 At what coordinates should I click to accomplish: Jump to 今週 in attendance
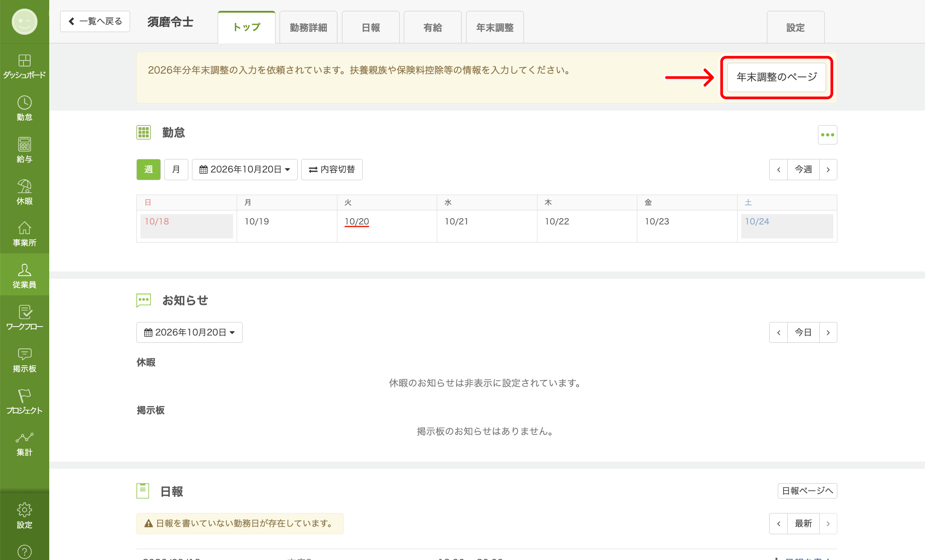(x=803, y=169)
